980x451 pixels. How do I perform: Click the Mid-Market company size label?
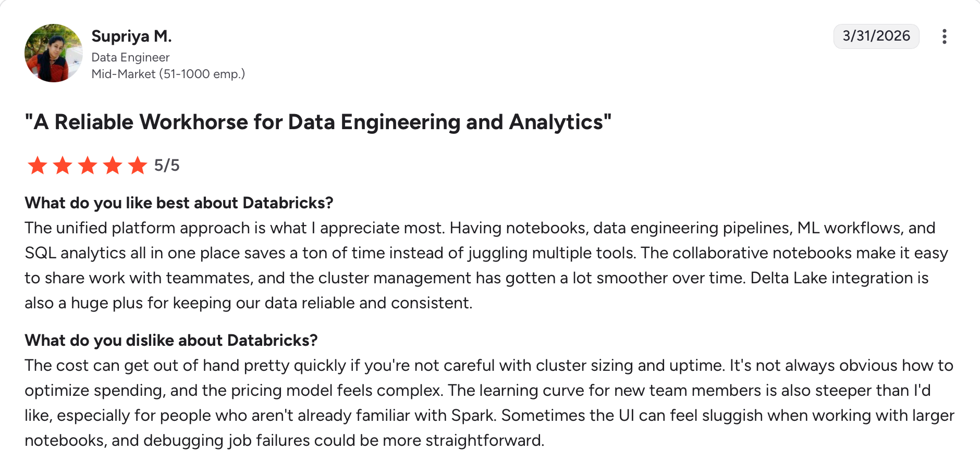pos(168,74)
